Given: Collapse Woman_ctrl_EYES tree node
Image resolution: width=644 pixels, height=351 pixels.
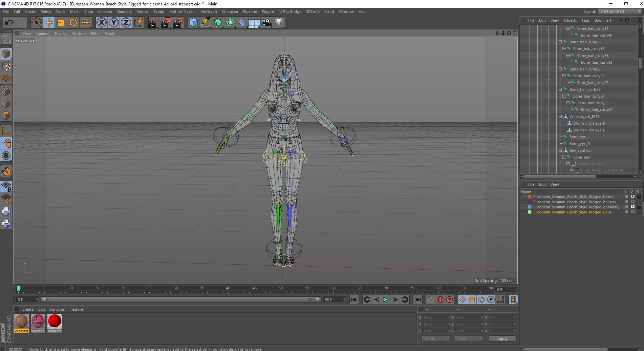Looking at the screenshot, I should (x=560, y=117).
